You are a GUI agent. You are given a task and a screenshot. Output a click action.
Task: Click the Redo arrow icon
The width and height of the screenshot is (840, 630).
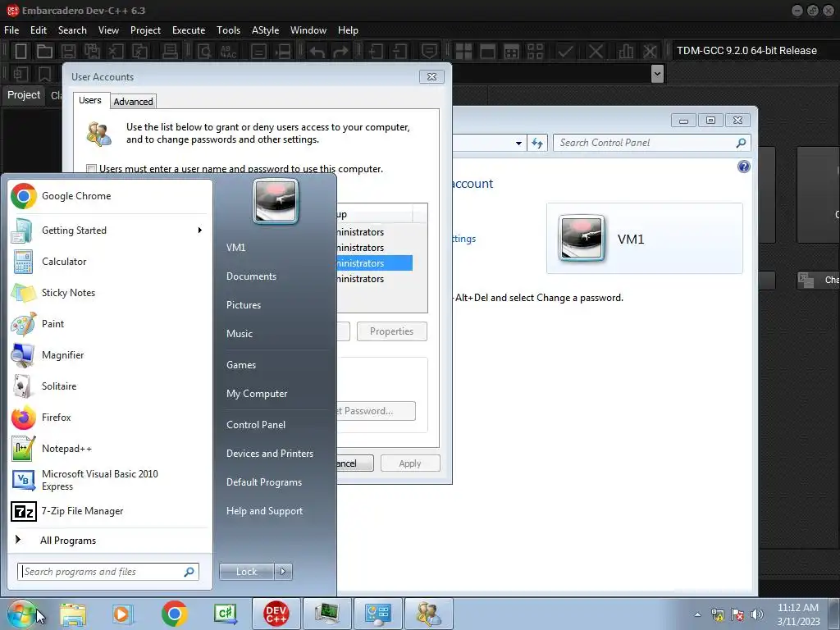340,52
